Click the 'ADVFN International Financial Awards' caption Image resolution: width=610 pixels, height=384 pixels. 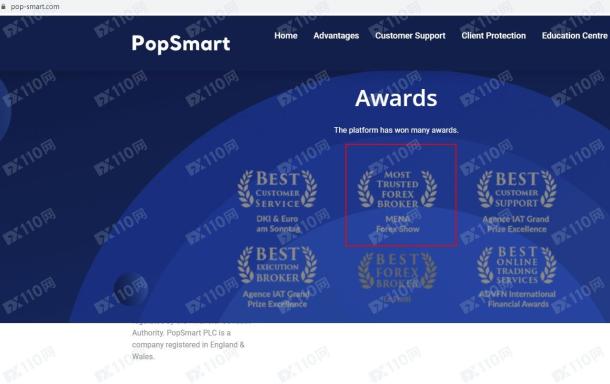[x=517, y=299]
